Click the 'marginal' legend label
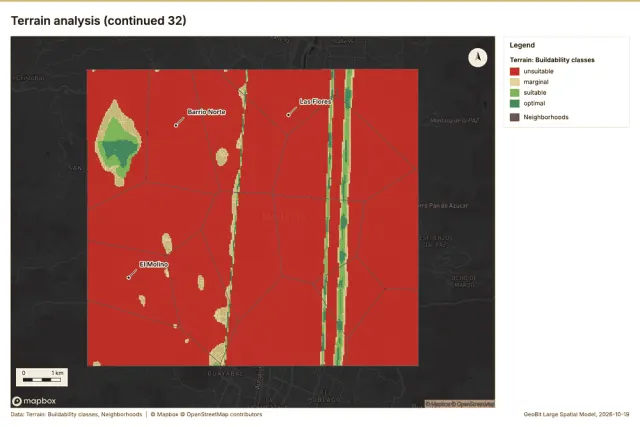The width and height of the screenshot is (640, 427). click(x=536, y=82)
